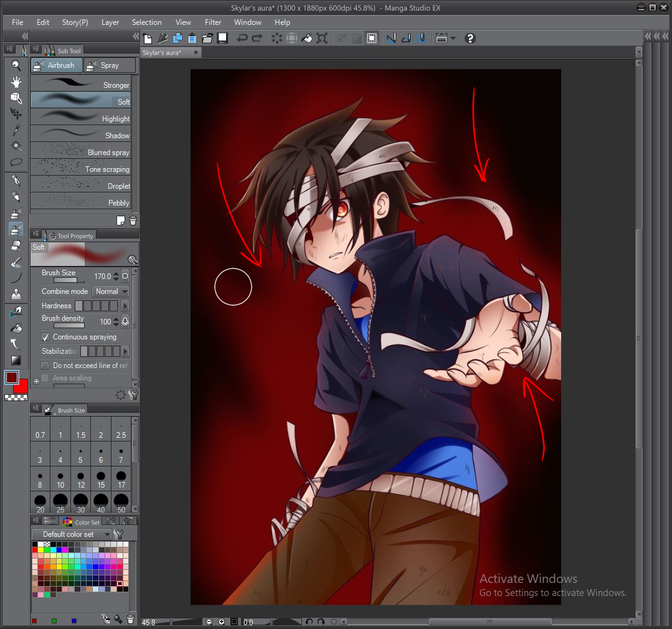The height and width of the screenshot is (629, 672).
Task: Switch to the Spray sub tool group
Action: tap(110, 65)
